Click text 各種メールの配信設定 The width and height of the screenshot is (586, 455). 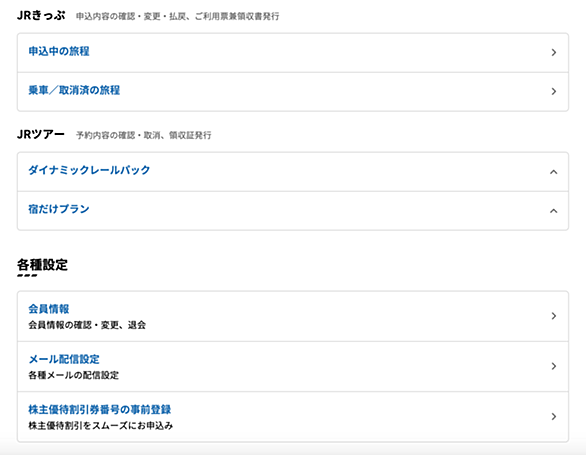pyautogui.click(x=74, y=375)
